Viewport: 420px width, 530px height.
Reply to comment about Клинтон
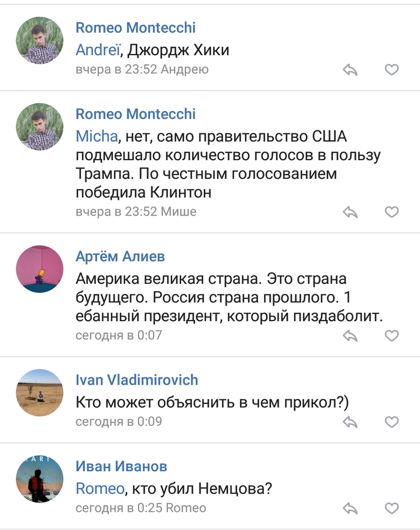click(x=350, y=212)
